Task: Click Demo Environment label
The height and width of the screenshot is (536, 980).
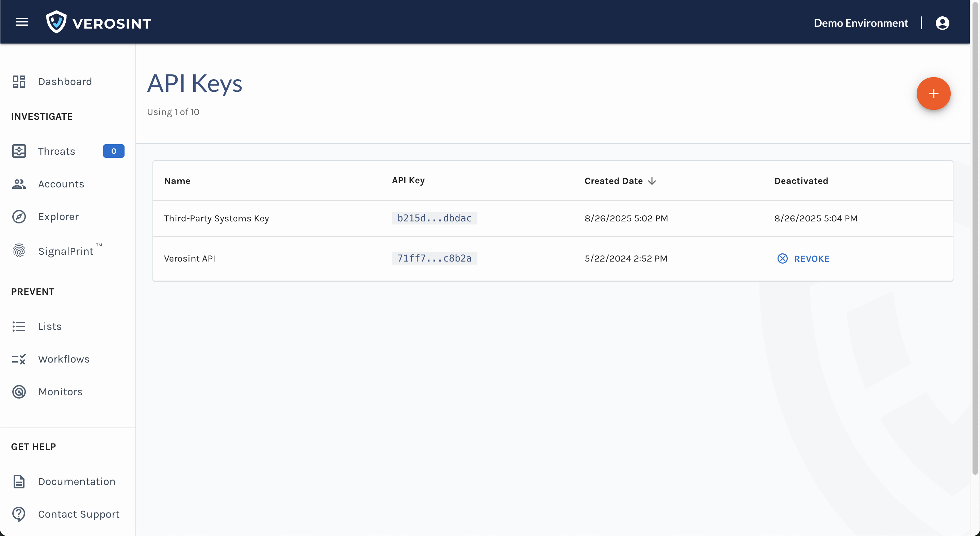Action: tap(861, 23)
